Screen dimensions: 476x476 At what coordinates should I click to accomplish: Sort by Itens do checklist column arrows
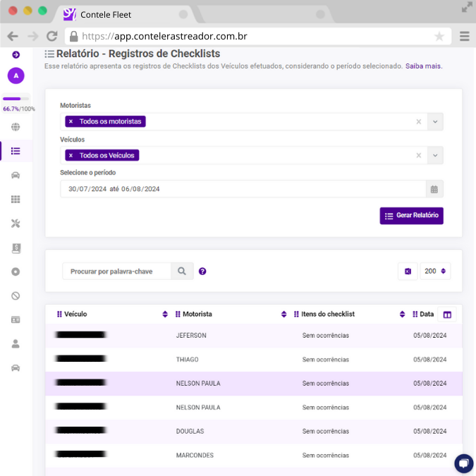pos(402,315)
